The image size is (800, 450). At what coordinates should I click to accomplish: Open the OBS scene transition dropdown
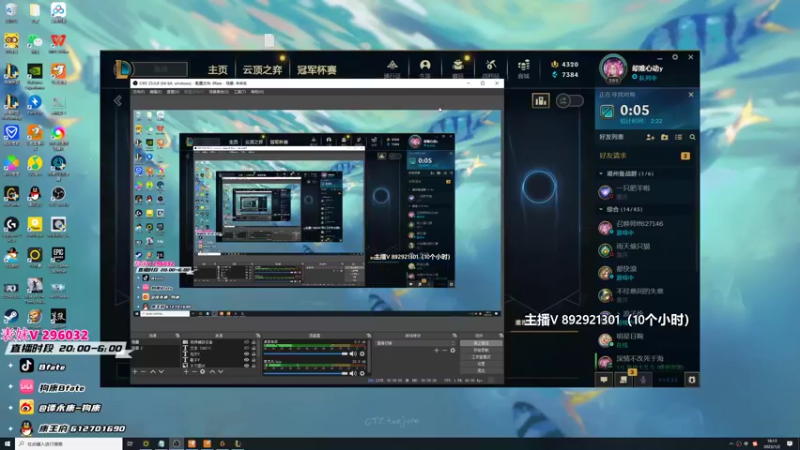(416, 343)
